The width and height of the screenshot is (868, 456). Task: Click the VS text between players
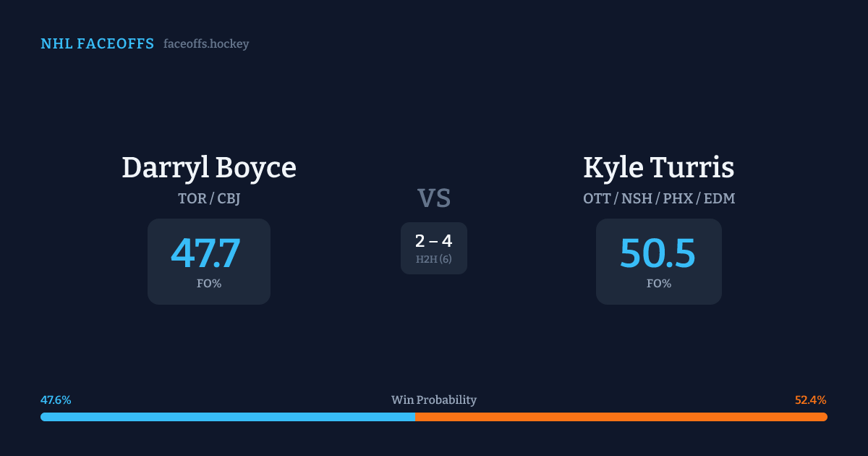(434, 198)
